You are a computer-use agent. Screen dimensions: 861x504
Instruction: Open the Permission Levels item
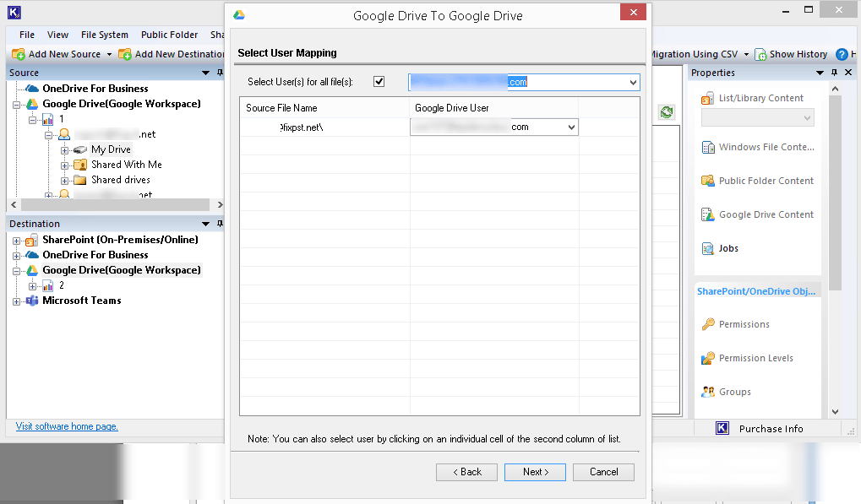point(747,358)
